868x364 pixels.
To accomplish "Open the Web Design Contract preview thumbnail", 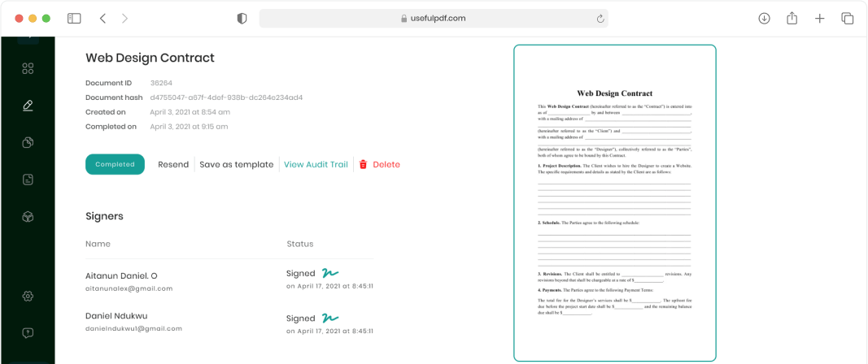I will (614, 203).
